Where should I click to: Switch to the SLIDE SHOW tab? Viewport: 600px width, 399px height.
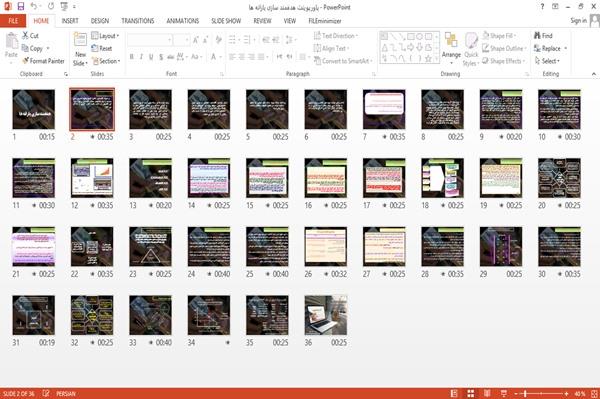click(x=226, y=21)
